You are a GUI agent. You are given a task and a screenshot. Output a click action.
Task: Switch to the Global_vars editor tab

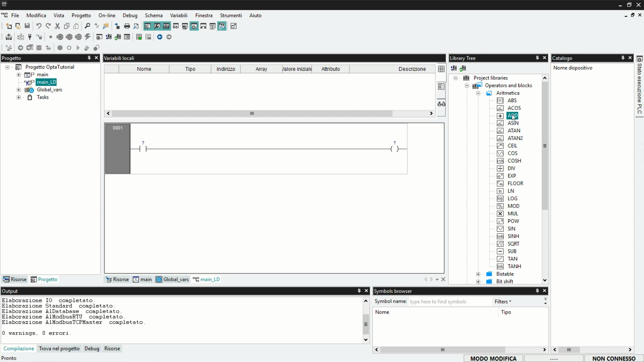coord(172,280)
